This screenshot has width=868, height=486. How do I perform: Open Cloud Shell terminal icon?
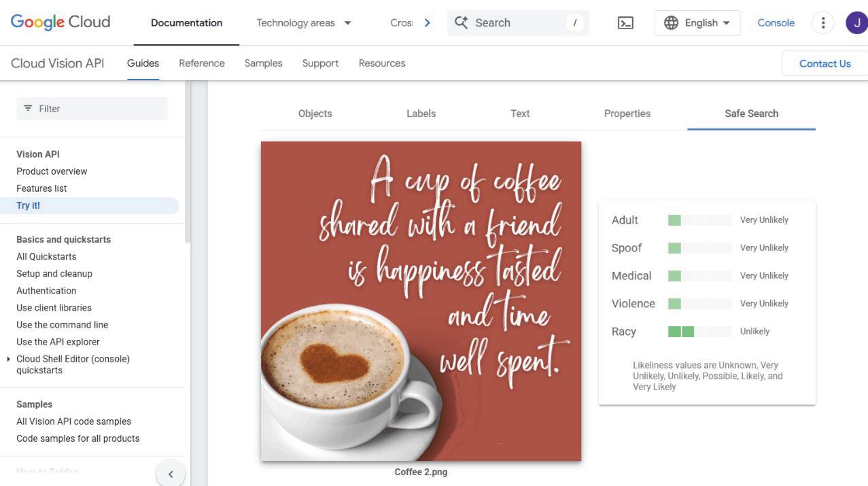click(625, 23)
